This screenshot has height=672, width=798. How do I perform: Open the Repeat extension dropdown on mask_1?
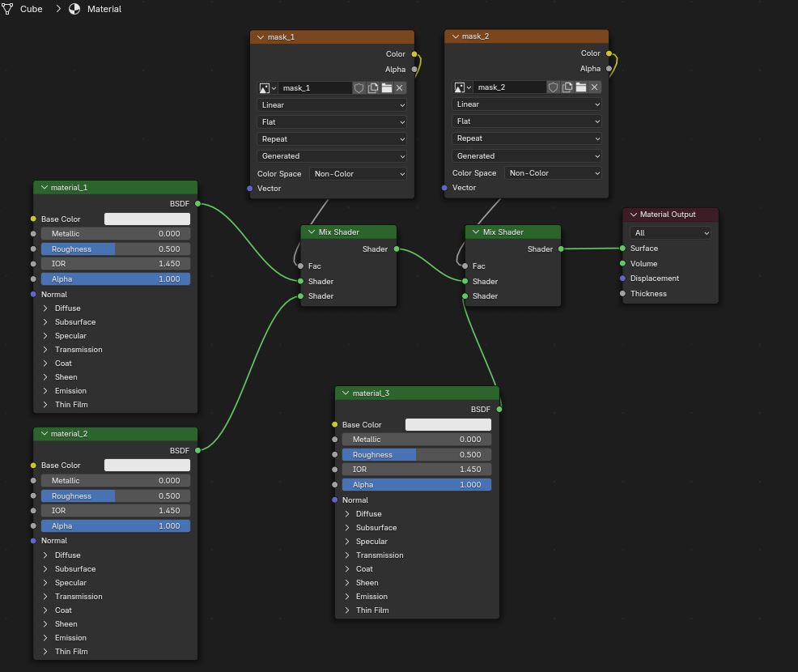[x=332, y=139]
